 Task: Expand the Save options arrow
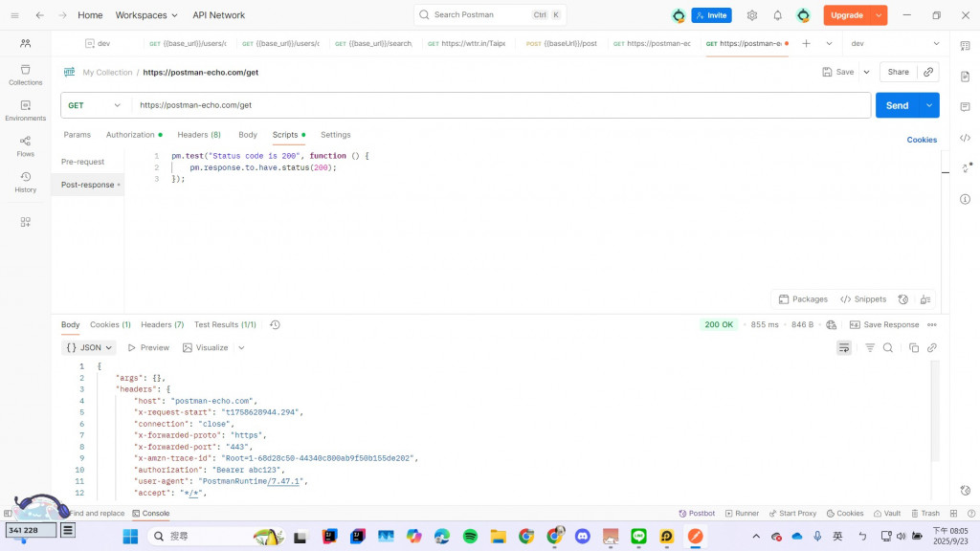867,72
